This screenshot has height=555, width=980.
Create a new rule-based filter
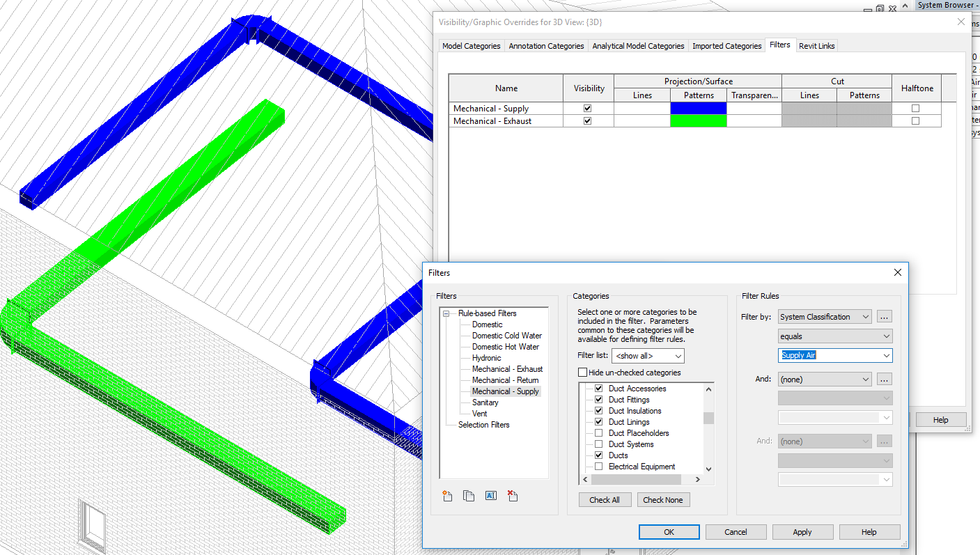coord(446,495)
